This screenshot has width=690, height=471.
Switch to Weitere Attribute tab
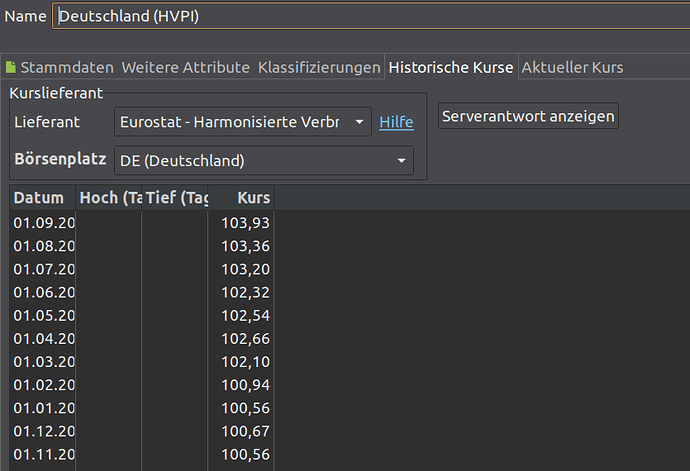coord(186,67)
